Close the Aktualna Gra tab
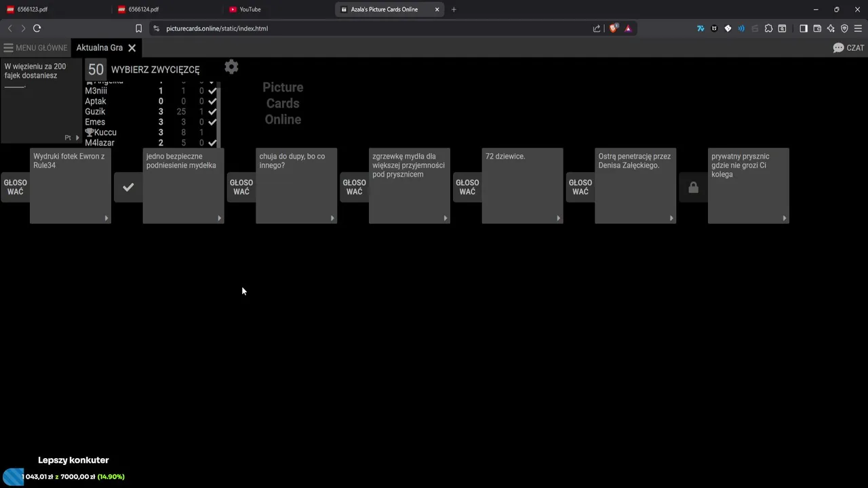Image resolution: width=868 pixels, height=488 pixels. tap(132, 48)
